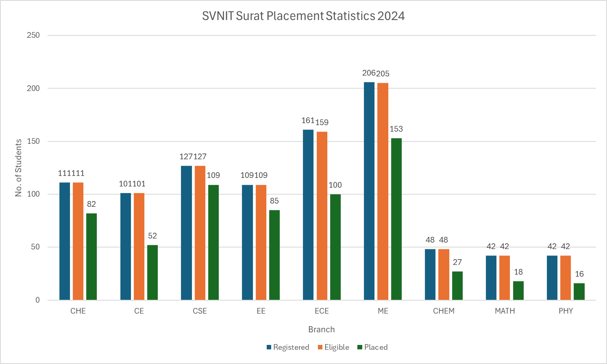607x364 pixels.
Task: Click the CHEM branch axis label
Action: 444,311
